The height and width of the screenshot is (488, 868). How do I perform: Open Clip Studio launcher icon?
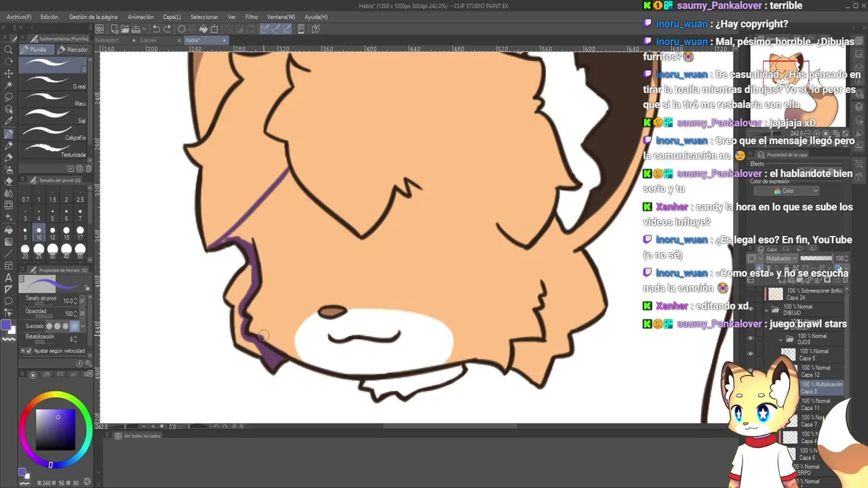pyautogui.click(x=100, y=29)
